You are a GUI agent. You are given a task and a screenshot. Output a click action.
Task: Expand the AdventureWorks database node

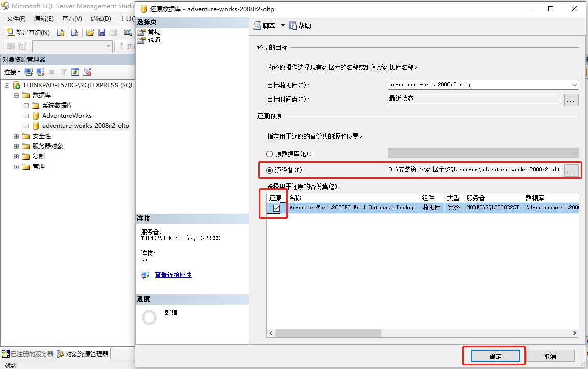26,116
